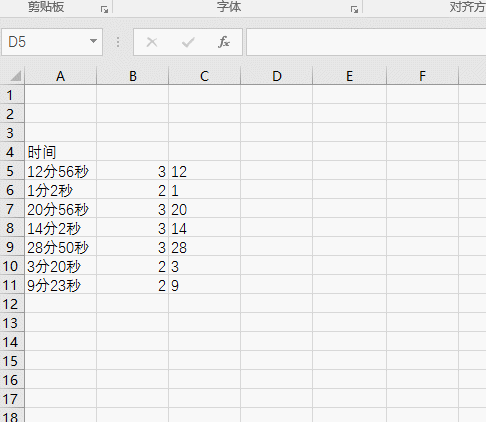This screenshot has width=486, height=422.
Task: Select cell B11 beside 9分23秒
Action: click(x=133, y=285)
